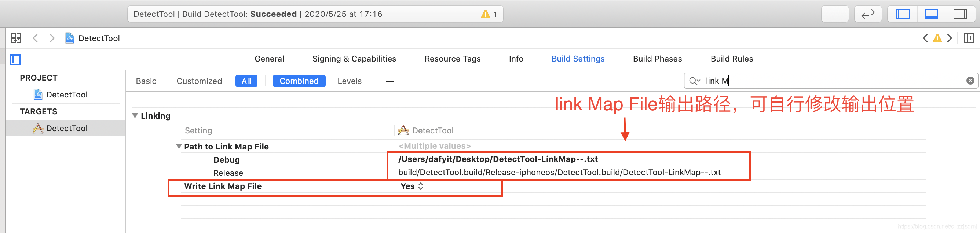The width and height of the screenshot is (980, 233).
Task: Open the Info tab
Action: 516,59
